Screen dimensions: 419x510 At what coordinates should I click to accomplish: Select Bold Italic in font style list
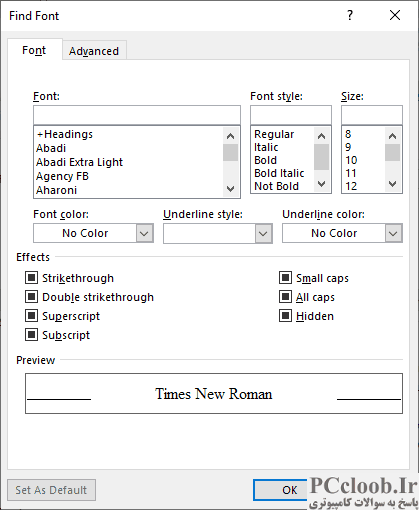coord(279,173)
